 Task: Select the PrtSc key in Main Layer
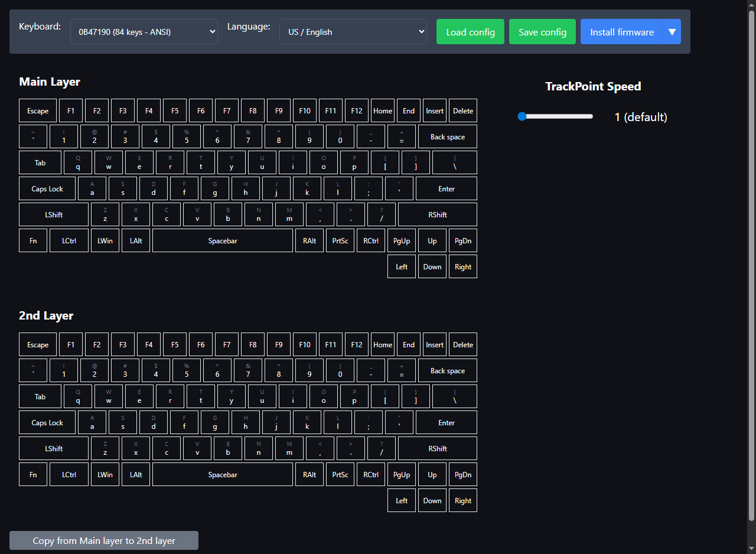(340, 241)
